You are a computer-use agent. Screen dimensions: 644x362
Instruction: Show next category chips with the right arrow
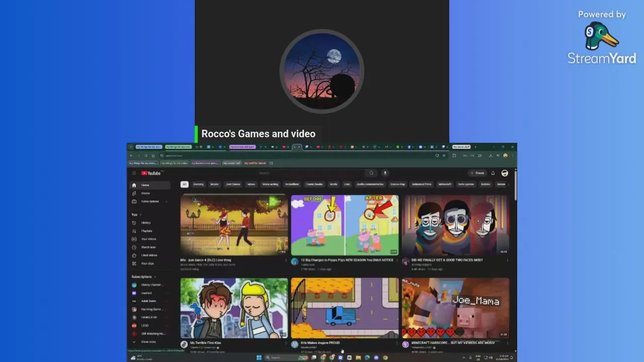[508, 185]
